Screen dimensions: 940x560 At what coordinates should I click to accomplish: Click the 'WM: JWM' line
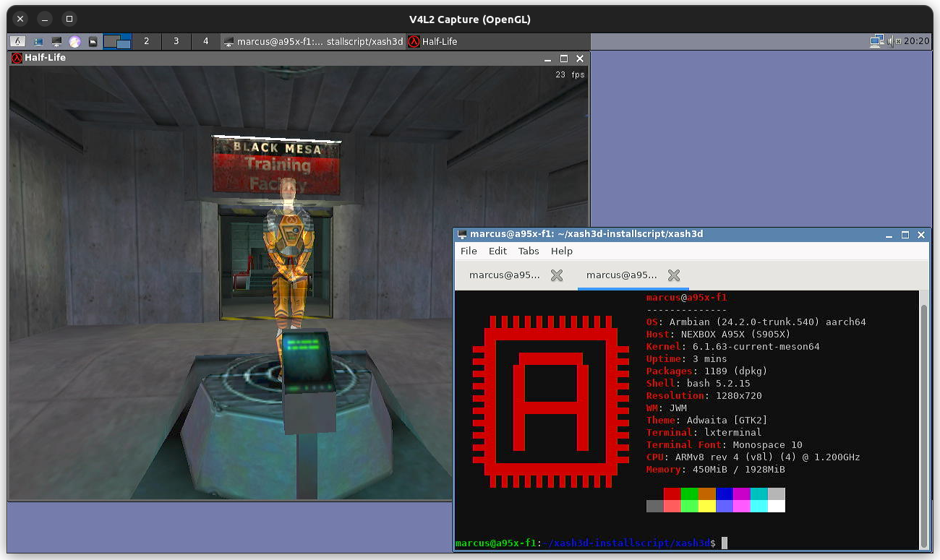666,408
